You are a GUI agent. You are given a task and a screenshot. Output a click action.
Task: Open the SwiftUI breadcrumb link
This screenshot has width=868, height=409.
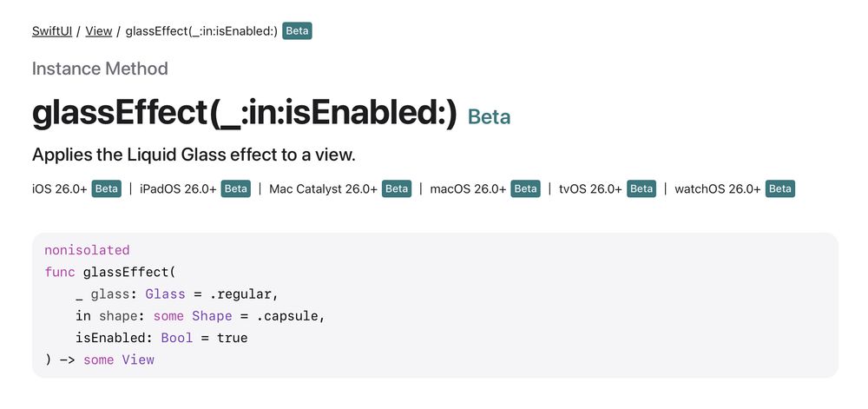tap(52, 31)
